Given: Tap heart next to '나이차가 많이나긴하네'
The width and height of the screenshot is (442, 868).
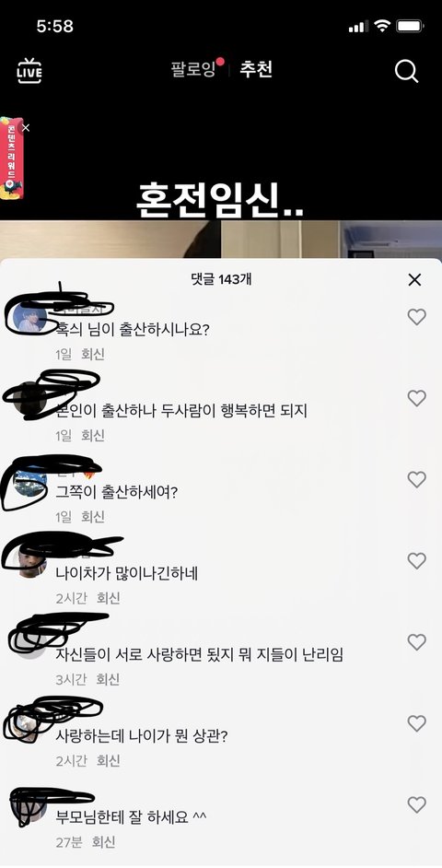Looking at the screenshot, I should point(416,561).
